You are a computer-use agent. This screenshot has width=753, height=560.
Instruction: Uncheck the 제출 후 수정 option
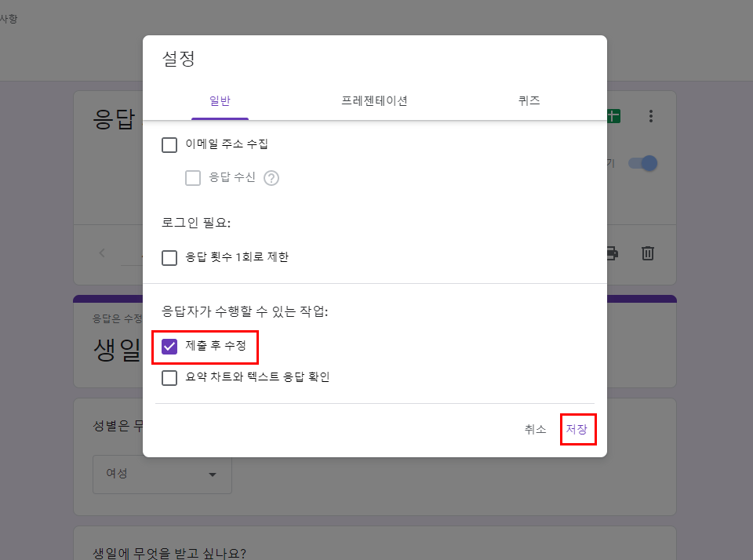tap(169, 345)
